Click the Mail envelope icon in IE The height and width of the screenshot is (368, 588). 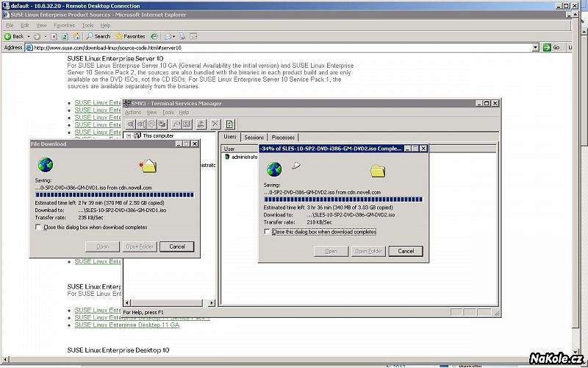pyautogui.click(x=168, y=36)
